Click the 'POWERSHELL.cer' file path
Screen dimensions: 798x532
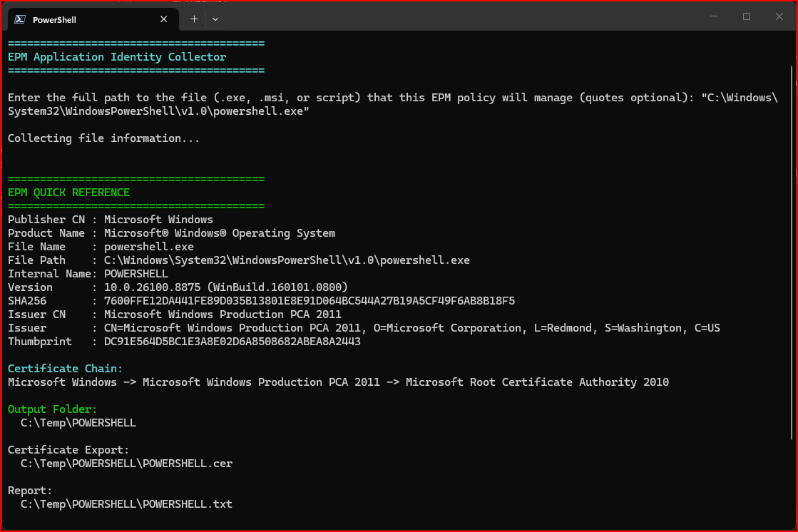click(126, 464)
